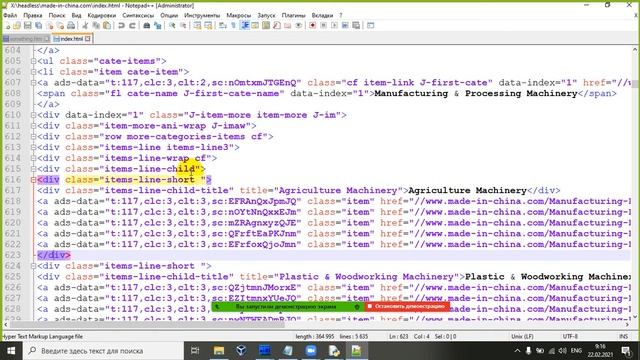Undo the last edit with the Undo icon
This screenshot has height=360, width=640.
(x=121, y=25)
